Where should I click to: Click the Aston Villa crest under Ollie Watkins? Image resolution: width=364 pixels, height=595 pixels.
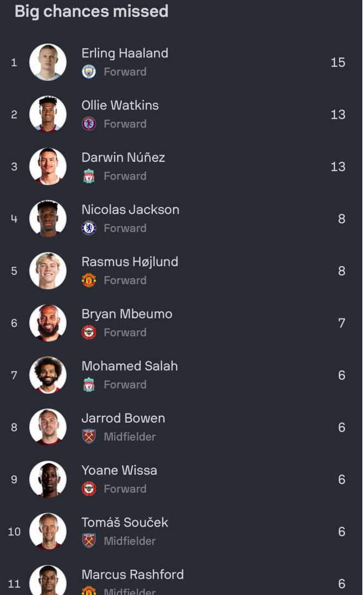coord(89,124)
